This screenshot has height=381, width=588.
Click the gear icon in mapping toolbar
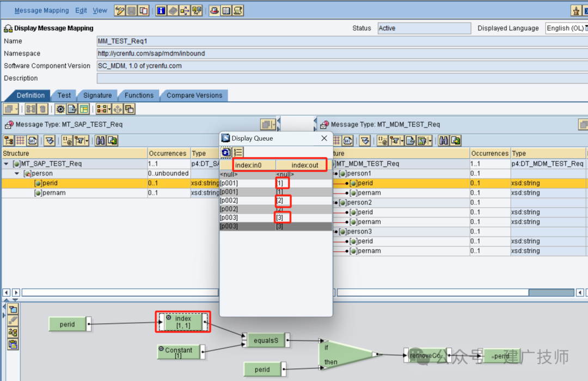coord(60,109)
